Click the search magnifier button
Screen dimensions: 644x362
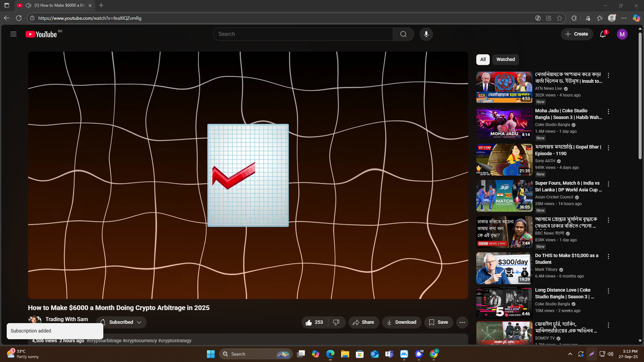(403, 34)
